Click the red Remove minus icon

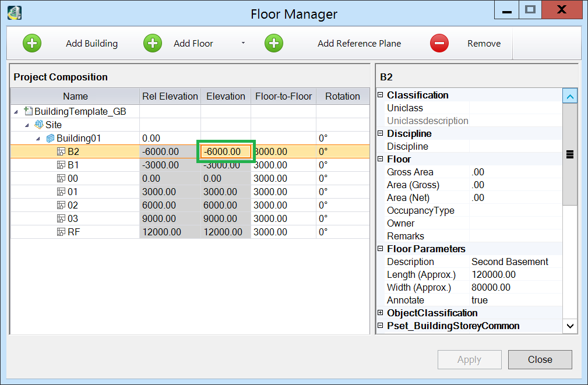[439, 43]
